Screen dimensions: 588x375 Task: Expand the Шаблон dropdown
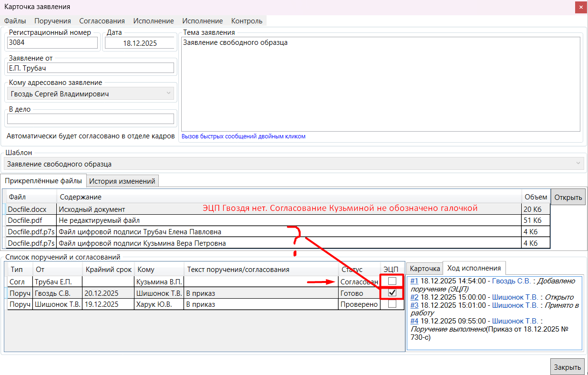pyautogui.click(x=578, y=164)
